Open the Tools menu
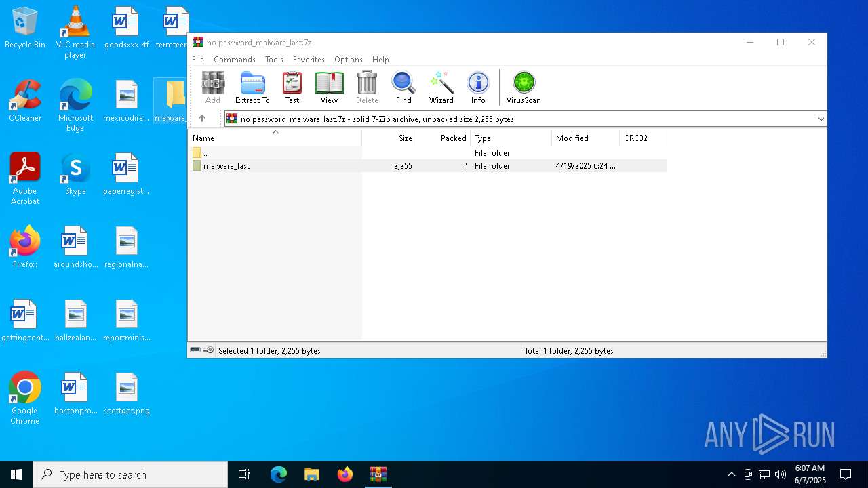The width and height of the screenshot is (868, 488). [x=274, y=60]
